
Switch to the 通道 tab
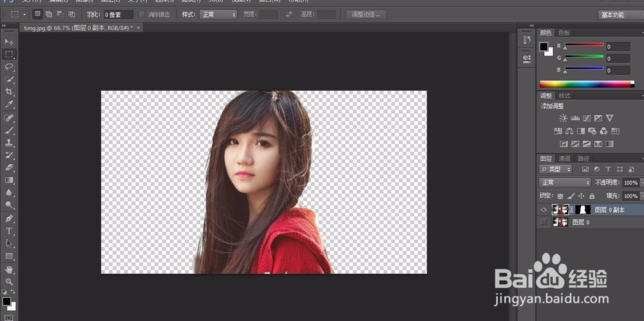564,158
